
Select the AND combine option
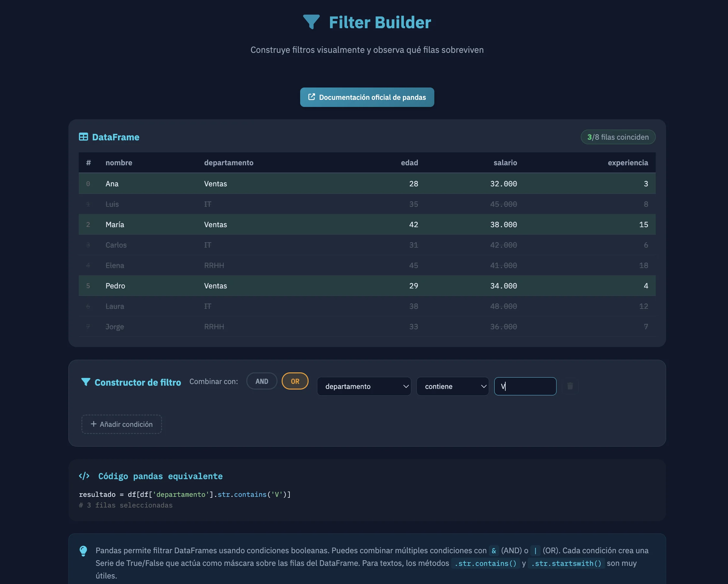(x=262, y=381)
